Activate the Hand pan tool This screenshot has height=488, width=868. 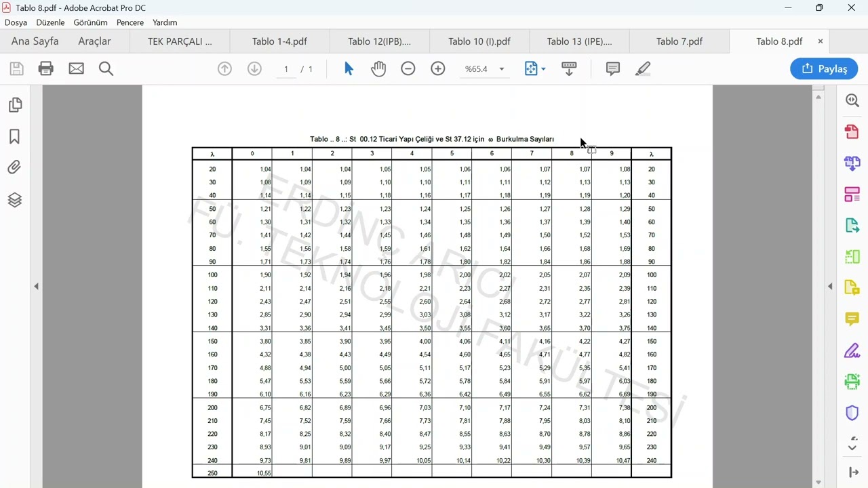pyautogui.click(x=378, y=68)
